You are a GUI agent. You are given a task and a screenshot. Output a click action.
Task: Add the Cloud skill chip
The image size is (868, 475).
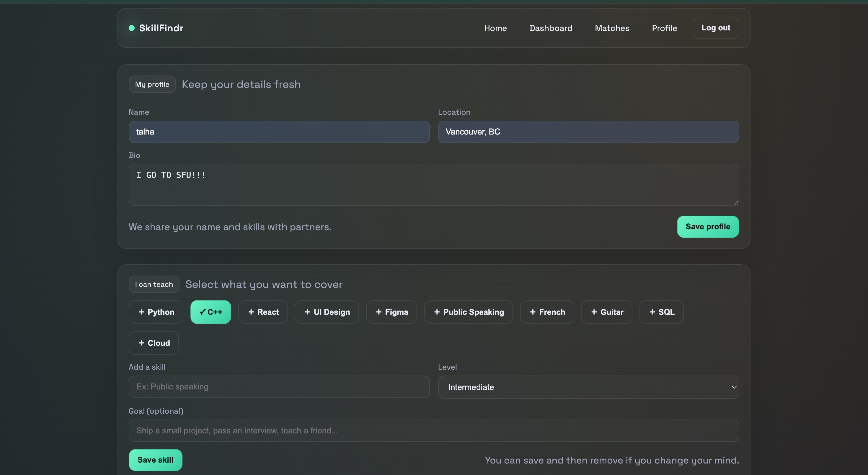coord(154,343)
